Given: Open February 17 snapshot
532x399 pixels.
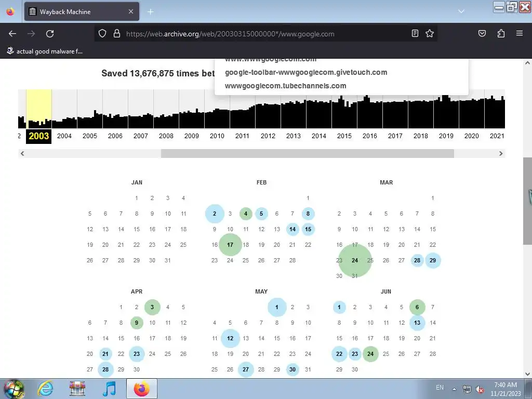Looking at the screenshot, I should [230, 245].
